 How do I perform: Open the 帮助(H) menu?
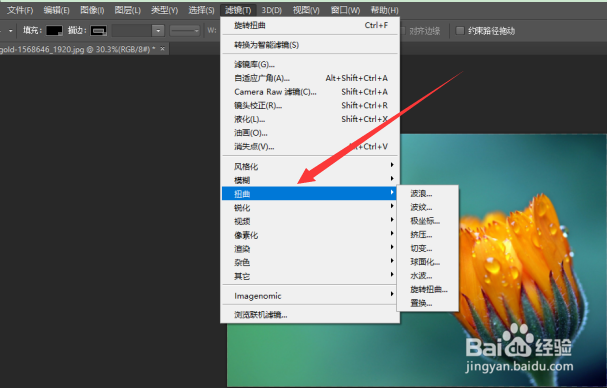click(384, 10)
